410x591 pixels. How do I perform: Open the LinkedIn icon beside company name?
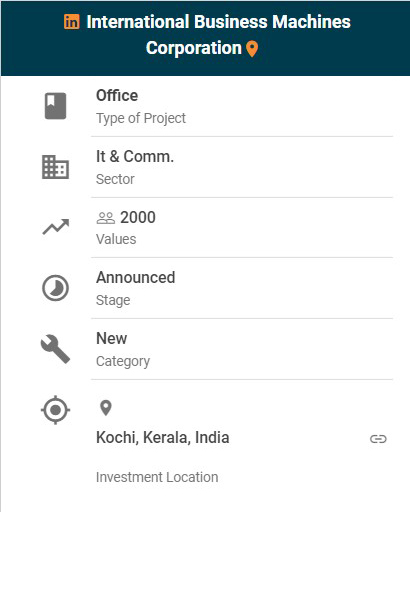click(72, 21)
